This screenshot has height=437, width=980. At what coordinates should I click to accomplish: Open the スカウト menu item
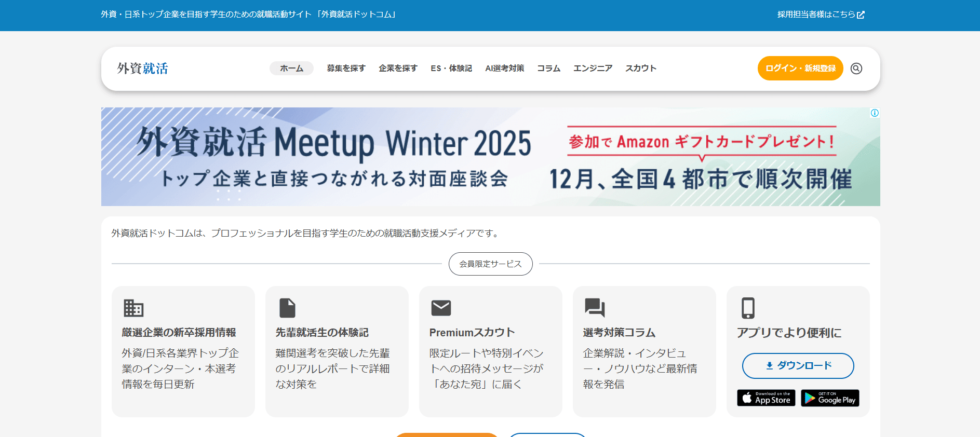click(x=641, y=69)
